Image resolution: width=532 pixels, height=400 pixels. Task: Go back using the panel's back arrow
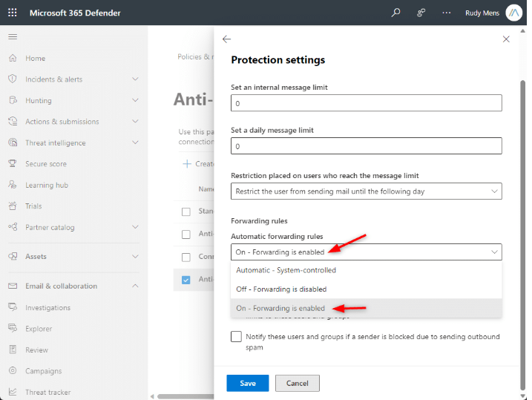point(226,39)
